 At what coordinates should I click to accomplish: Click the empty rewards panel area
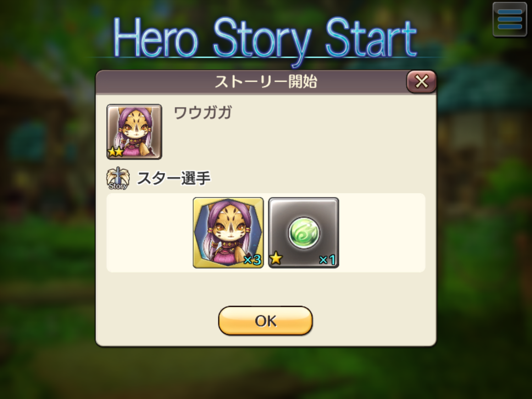(381, 233)
